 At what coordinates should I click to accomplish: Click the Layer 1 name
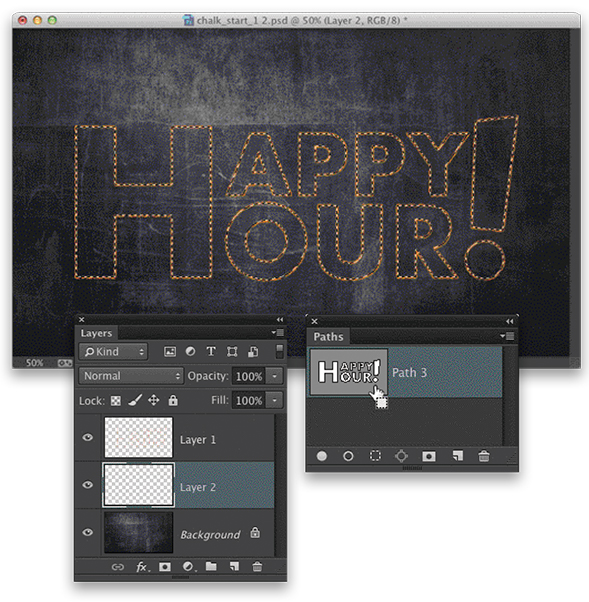pyautogui.click(x=198, y=440)
